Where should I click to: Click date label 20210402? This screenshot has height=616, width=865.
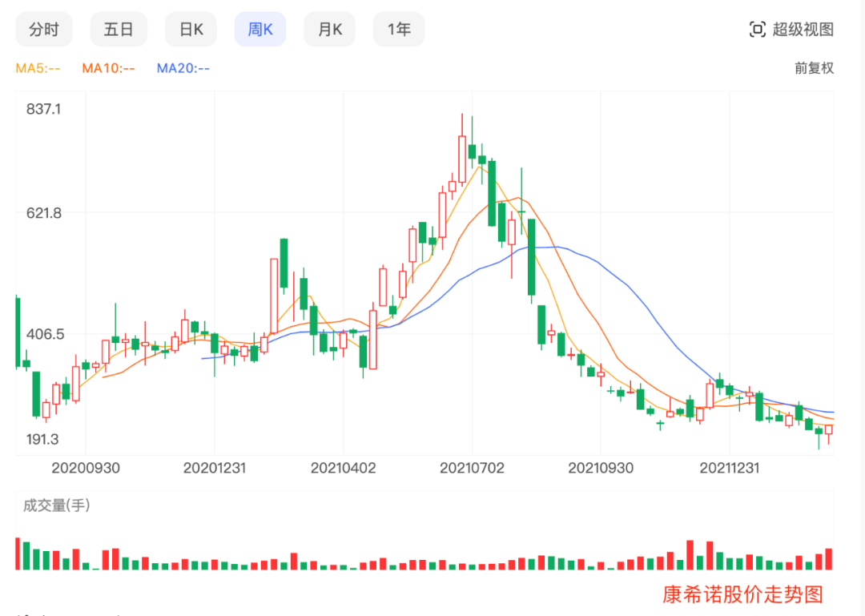point(343,468)
